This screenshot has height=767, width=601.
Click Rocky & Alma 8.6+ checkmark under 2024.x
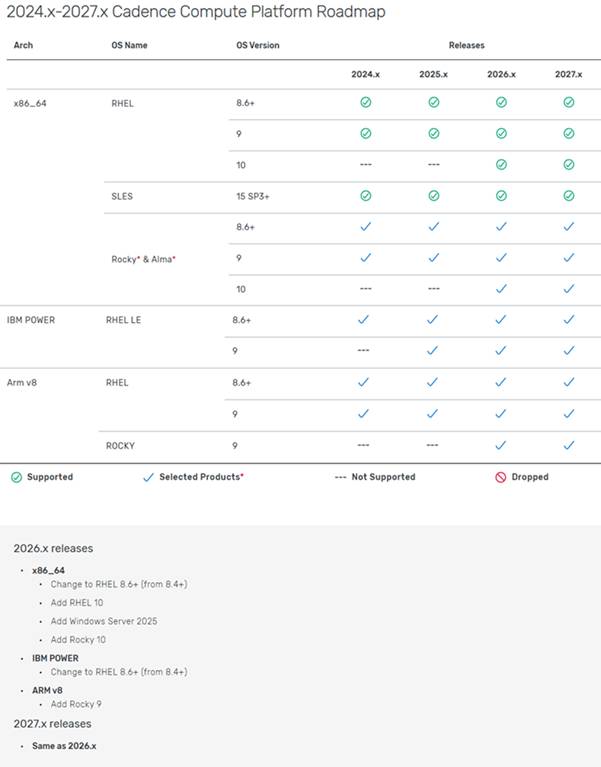(366, 226)
